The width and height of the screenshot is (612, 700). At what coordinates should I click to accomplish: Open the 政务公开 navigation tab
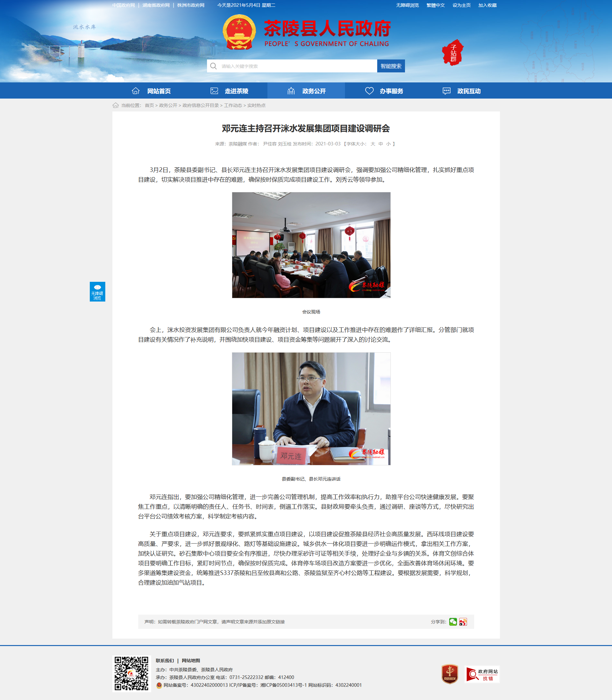point(306,91)
